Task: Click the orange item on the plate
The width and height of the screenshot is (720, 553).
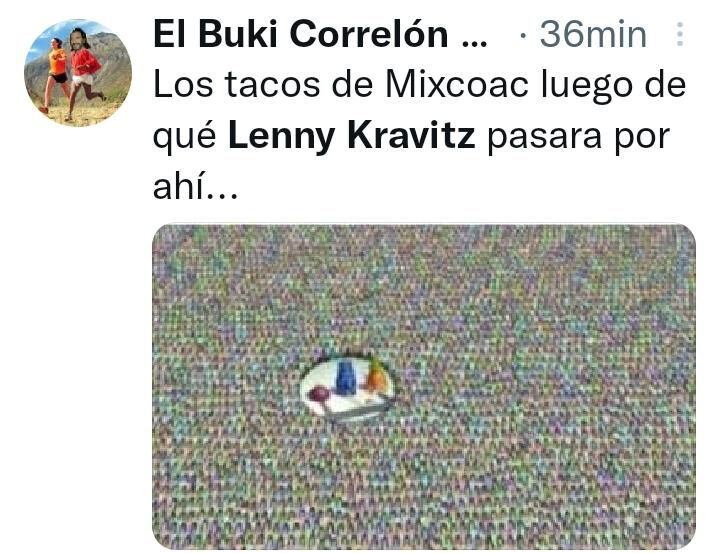Action: pyautogui.click(x=377, y=378)
